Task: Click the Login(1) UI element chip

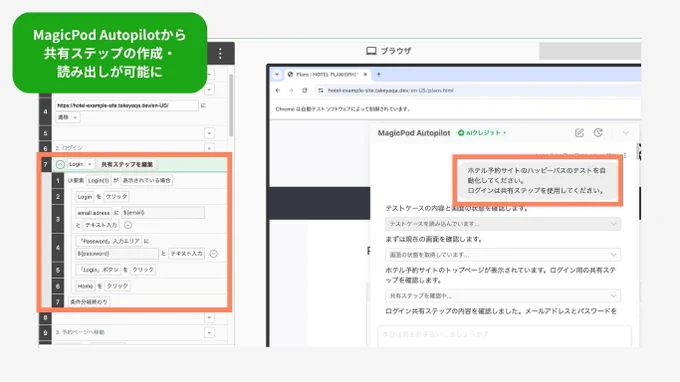Action: pyautogui.click(x=99, y=180)
